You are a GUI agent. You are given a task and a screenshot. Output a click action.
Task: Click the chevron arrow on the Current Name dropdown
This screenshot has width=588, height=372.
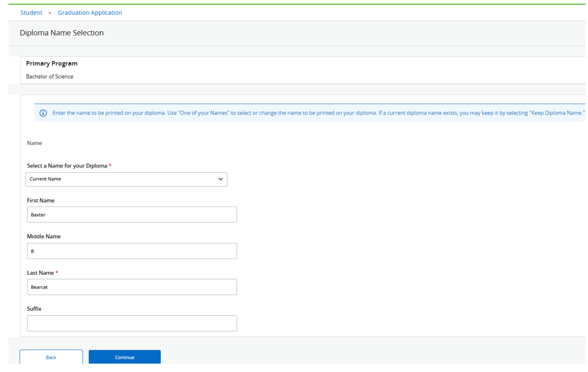pos(220,179)
